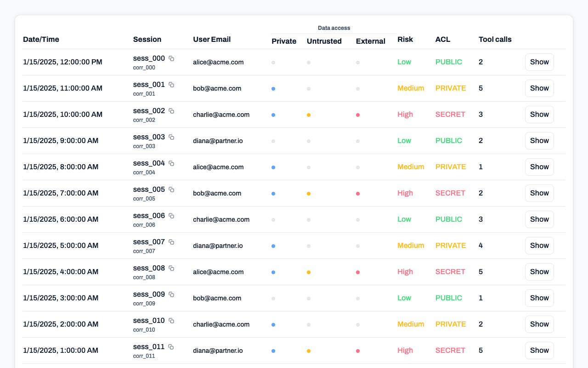The width and height of the screenshot is (588, 368).
Task: Click the yellow Untrusted dot for sess_005
Action: (309, 194)
